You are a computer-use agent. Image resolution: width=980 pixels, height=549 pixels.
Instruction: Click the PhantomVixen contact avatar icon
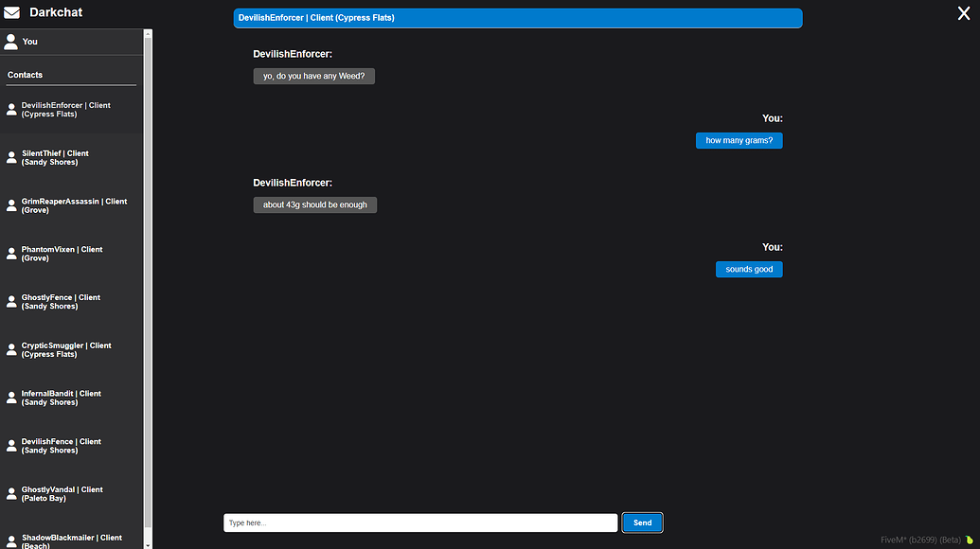tap(11, 254)
